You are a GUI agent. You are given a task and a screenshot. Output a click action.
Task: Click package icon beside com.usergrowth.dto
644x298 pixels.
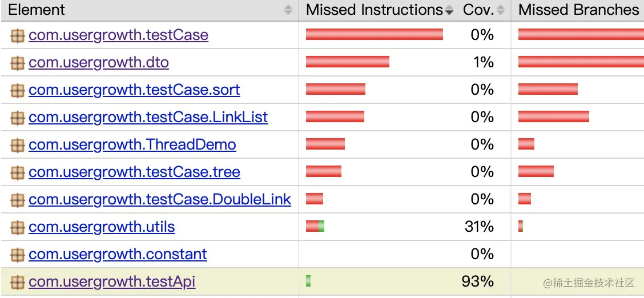[18, 63]
